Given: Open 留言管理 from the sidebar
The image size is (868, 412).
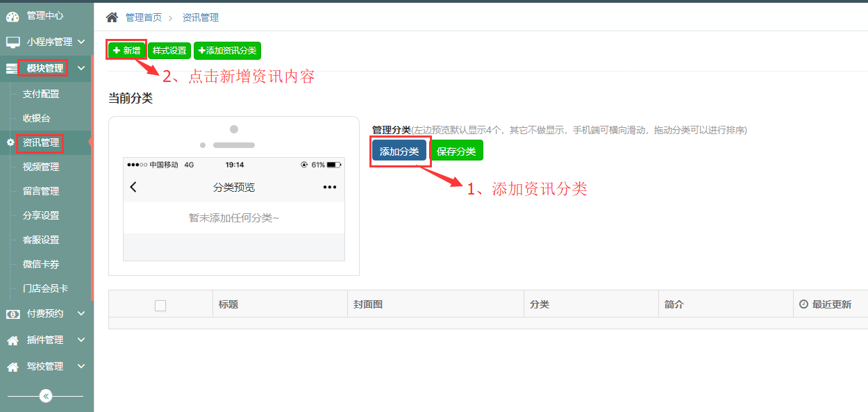Looking at the screenshot, I should [42, 191].
